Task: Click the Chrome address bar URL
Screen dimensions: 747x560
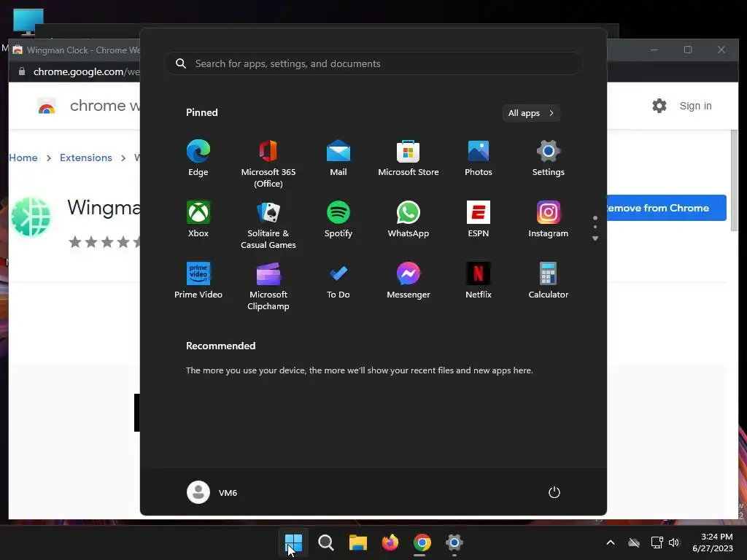Action: 86,71
